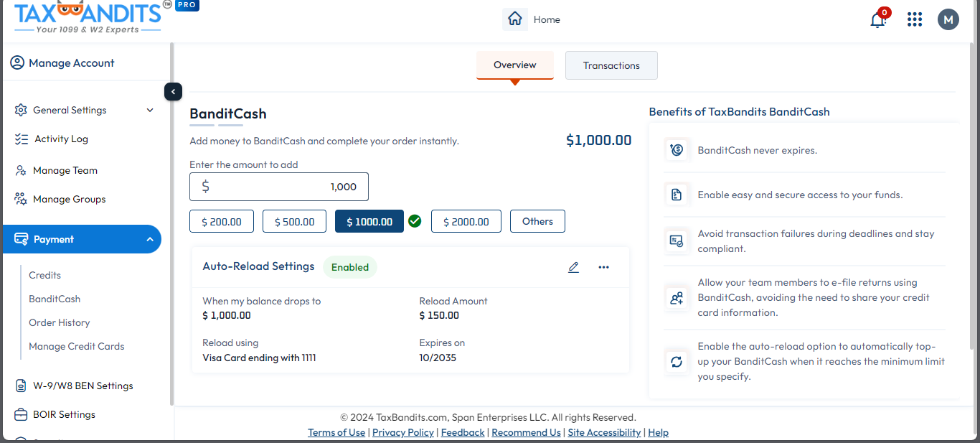This screenshot has height=443, width=980.
Task: Click the Auto-Reload Settings heading
Action: (x=258, y=266)
